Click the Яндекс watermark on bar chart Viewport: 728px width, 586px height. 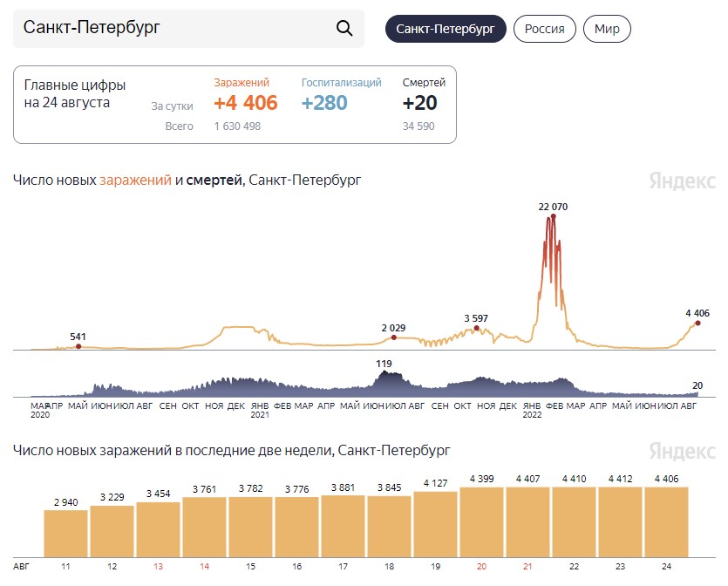click(x=682, y=451)
